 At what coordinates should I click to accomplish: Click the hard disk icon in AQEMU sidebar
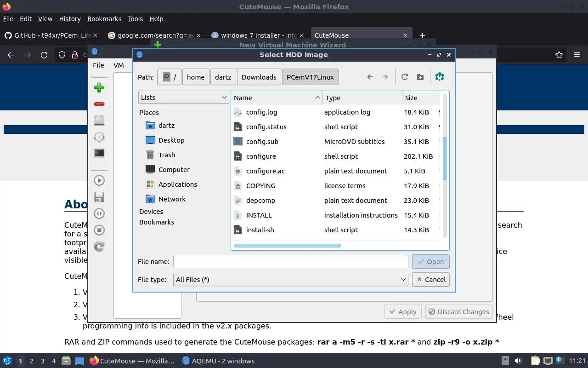[99, 121]
